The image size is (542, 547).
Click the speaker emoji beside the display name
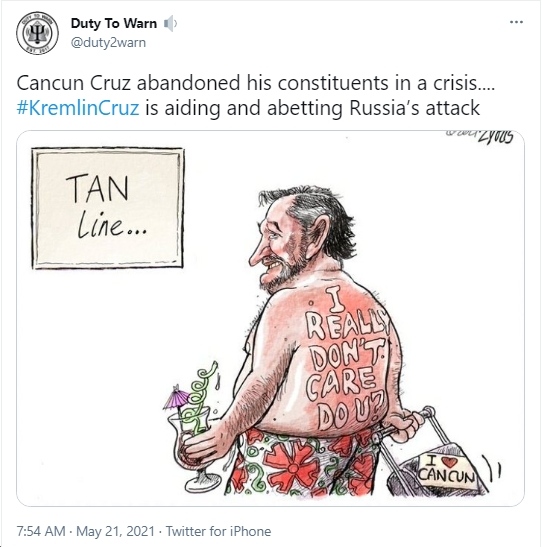click(170, 24)
